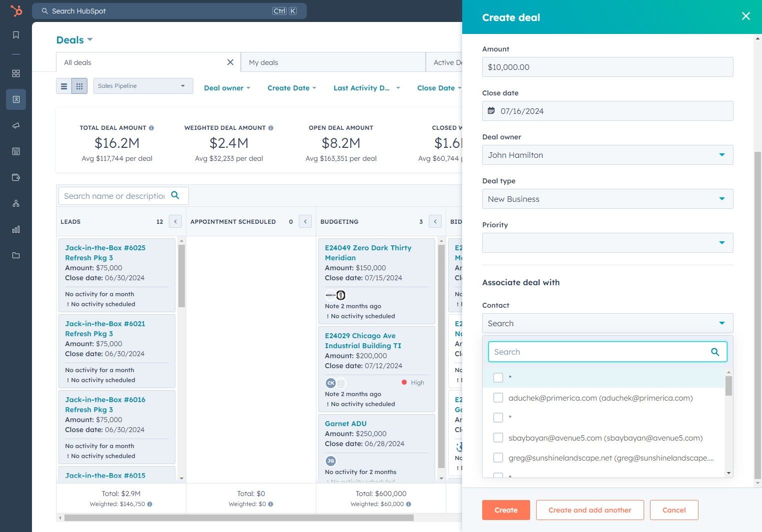Close the All deals tab
This screenshot has width=762, height=532.
point(230,62)
